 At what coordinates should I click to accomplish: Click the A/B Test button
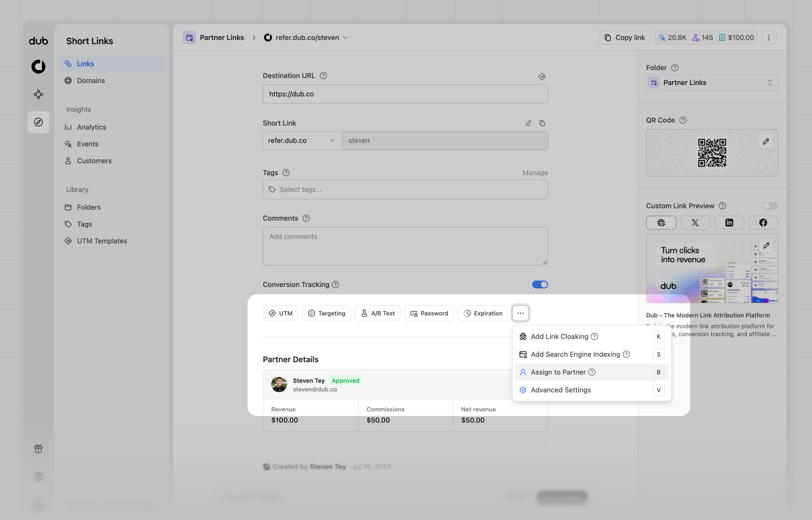377,313
